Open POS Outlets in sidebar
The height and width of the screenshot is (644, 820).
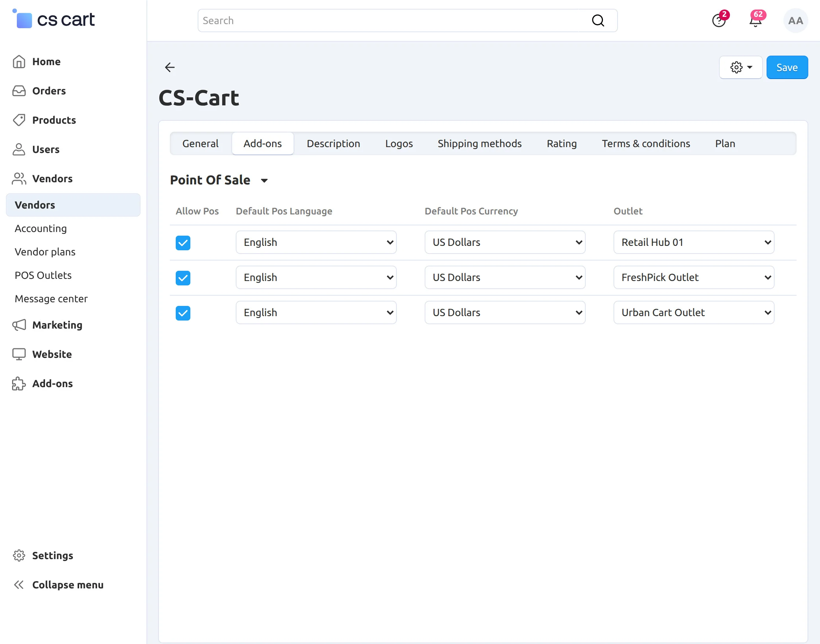point(43,275)
